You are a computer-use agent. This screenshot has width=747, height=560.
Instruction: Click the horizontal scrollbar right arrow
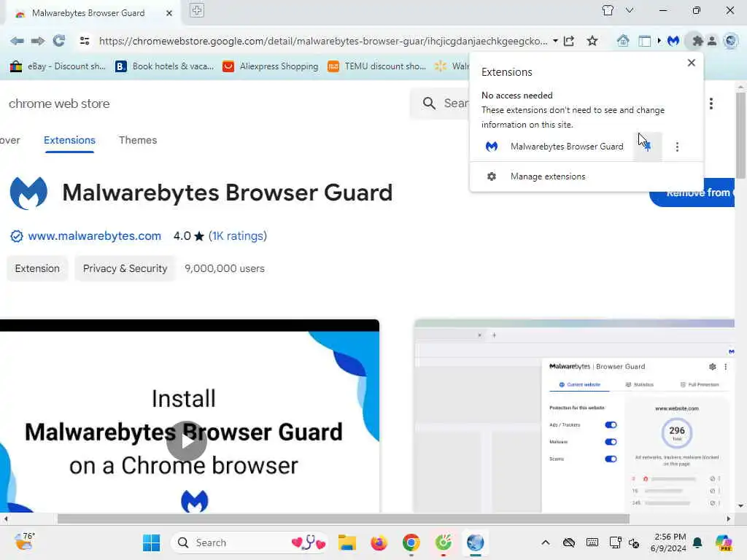[x=729, y=518]
